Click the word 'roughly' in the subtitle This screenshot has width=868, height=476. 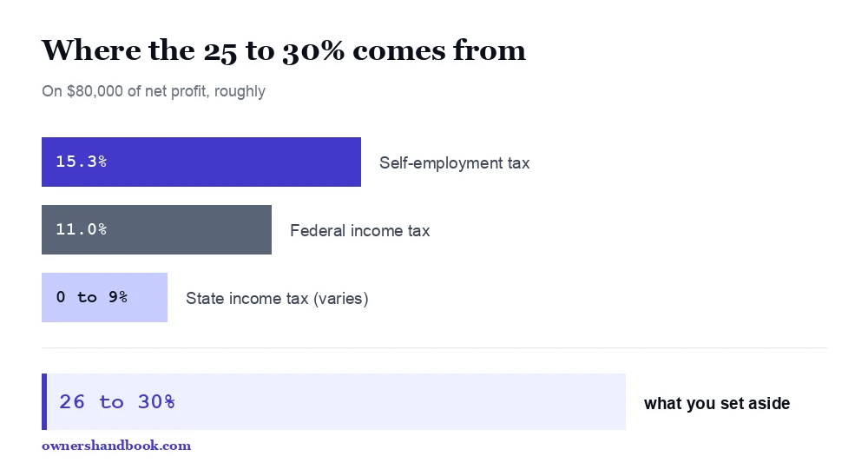pyautogui.click(x=240, y=91)
